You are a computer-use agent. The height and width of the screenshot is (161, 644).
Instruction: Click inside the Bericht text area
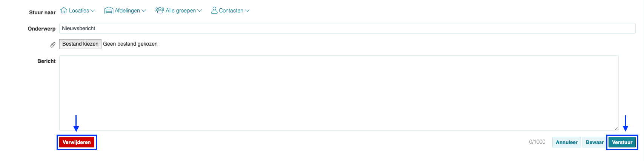click(339, 93)
